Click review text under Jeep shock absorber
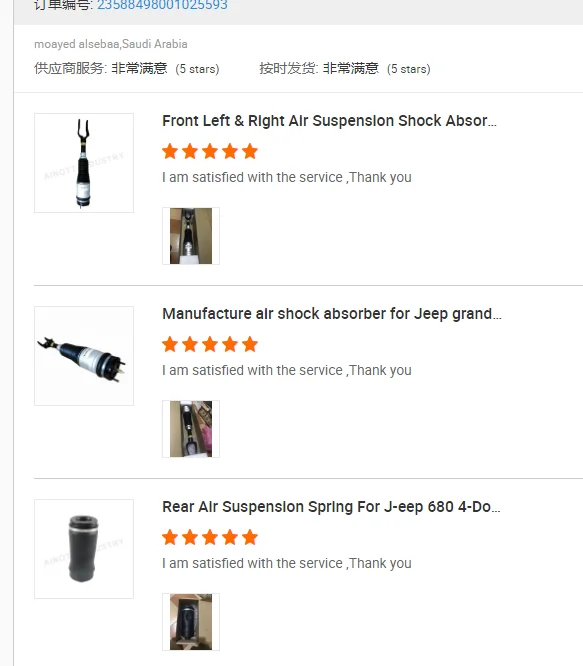 click(x=287, y=370)
